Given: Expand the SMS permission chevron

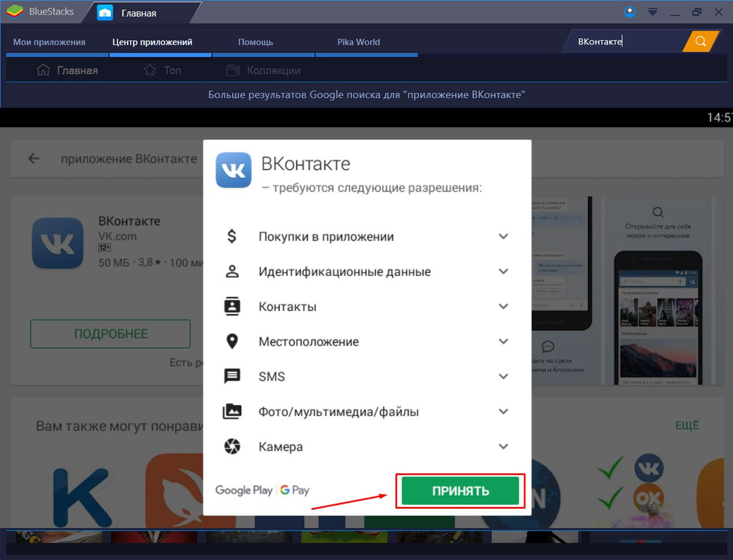Looking at the screenshot, I should [x=503, y=376].
